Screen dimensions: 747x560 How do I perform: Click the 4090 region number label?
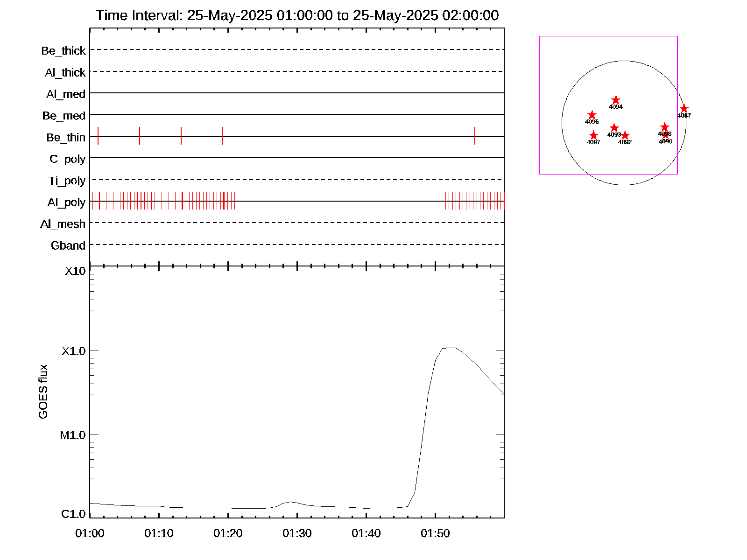coord(665,141)
